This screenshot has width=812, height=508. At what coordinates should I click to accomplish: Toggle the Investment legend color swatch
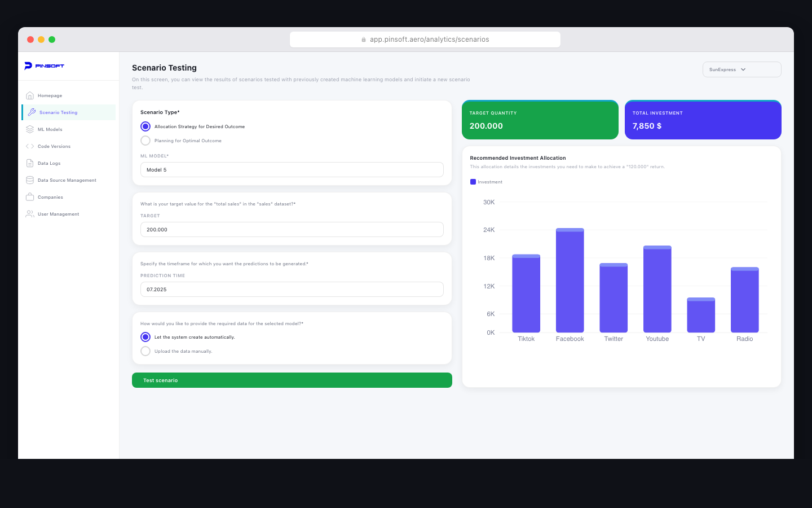coord(473,182)
